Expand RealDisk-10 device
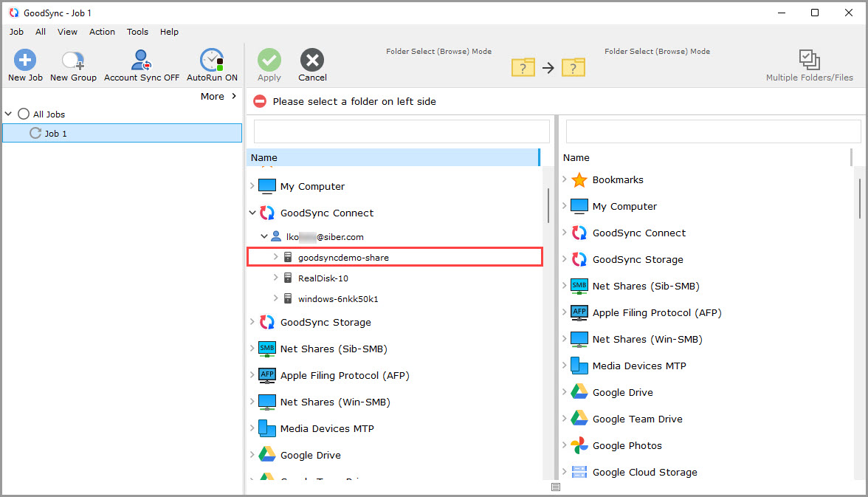The image size is (868, 497). pyautogui.click(x=276, y=277)
